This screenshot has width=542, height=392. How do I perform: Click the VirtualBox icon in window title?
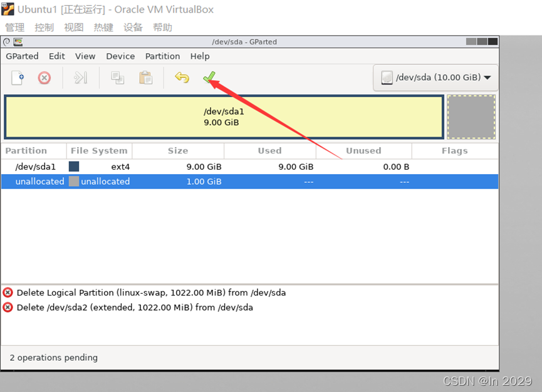[8, 9]
